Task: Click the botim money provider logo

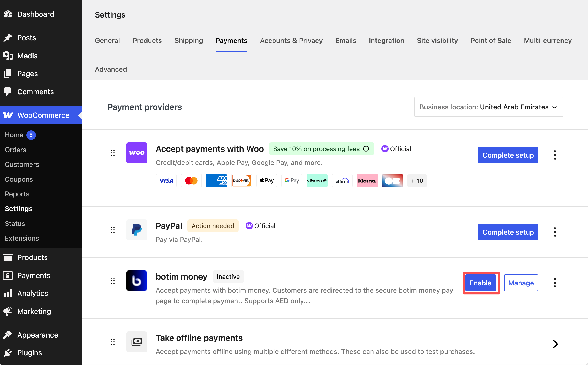Action: (137, 281)
